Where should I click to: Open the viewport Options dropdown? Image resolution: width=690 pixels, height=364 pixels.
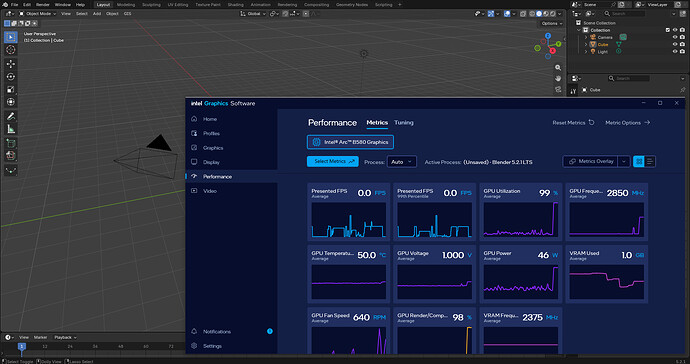[551, 23]
